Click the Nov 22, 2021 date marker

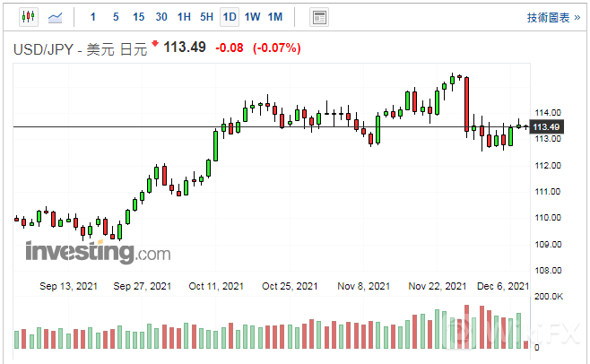click(437, 286)
